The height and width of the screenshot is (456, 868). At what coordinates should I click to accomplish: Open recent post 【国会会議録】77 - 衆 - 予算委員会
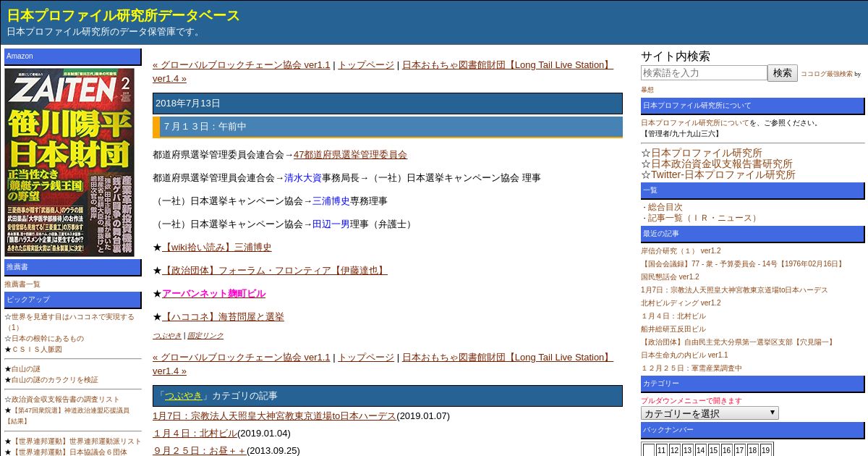pyautogui.click(x=744, y=263)
